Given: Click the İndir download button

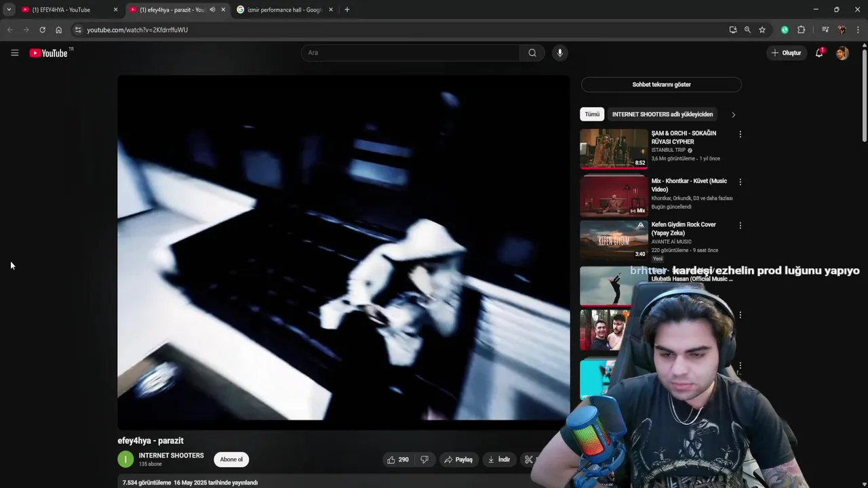Looking at the screenshot, I should [x=498, y=460].
